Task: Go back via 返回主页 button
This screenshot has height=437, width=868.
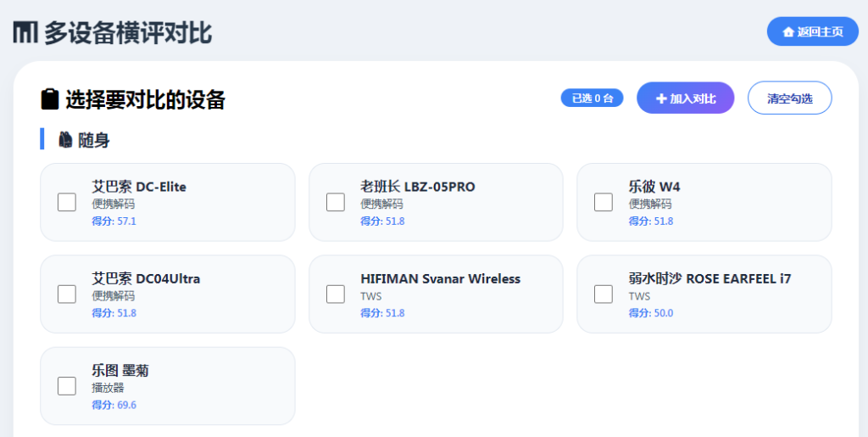Action: click(x=813, y=31)
